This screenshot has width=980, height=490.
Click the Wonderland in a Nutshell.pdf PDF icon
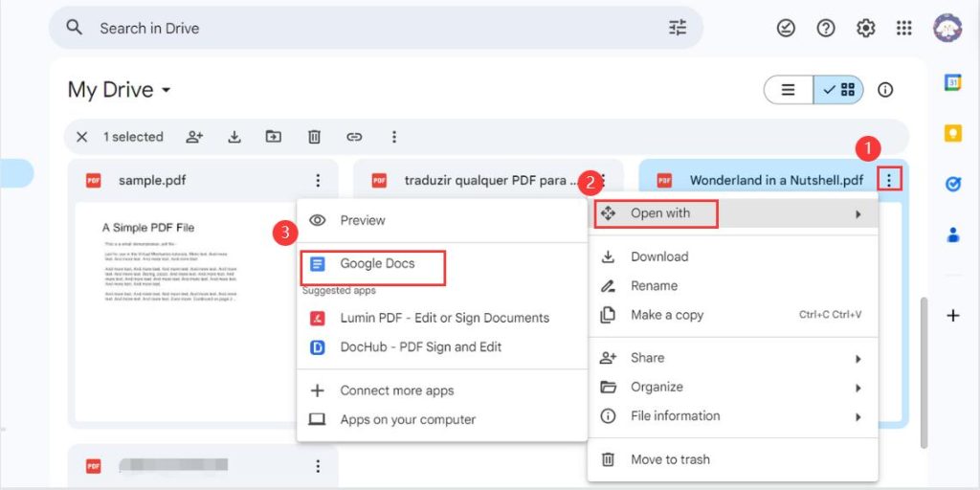coord(664,181)
